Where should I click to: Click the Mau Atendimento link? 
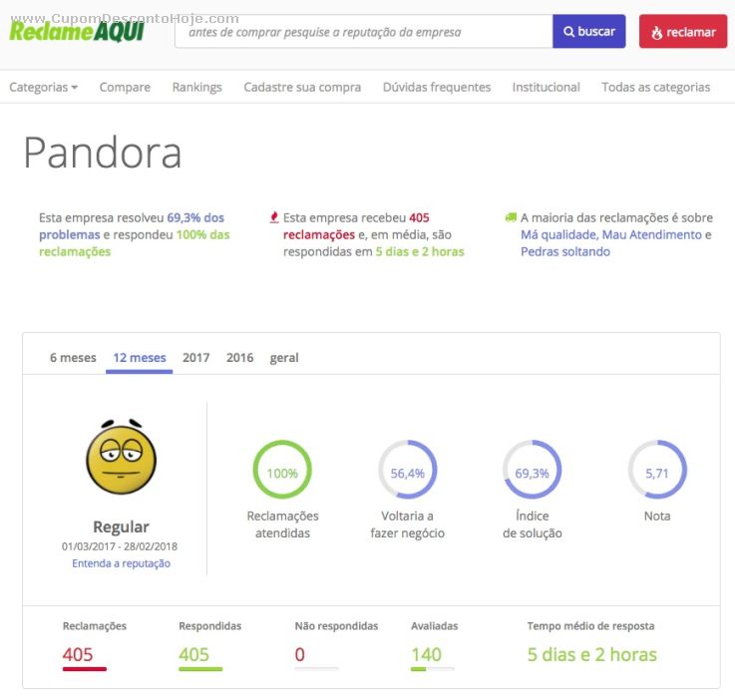pos(652,234)
